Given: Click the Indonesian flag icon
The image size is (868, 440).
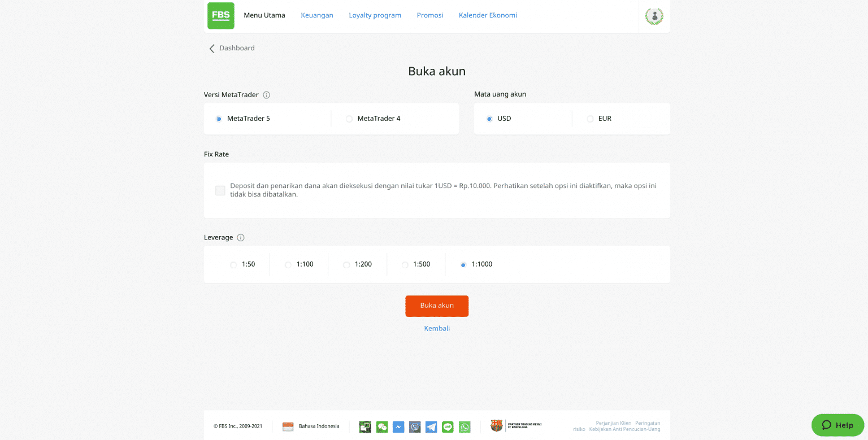Looking at the screenshot, I should tap(288, 426).
